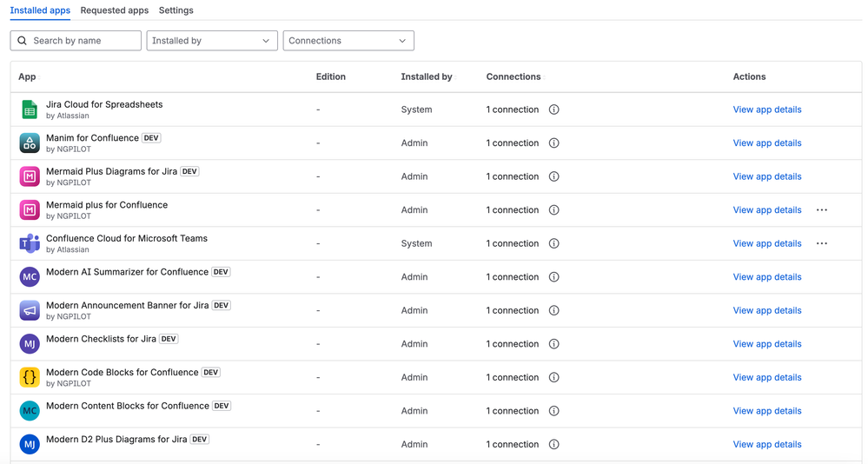Show connection info for Modern AI Summarizer
Image resolution: width=868 pixels, height=464 pixels.
[x=553, y=277]
